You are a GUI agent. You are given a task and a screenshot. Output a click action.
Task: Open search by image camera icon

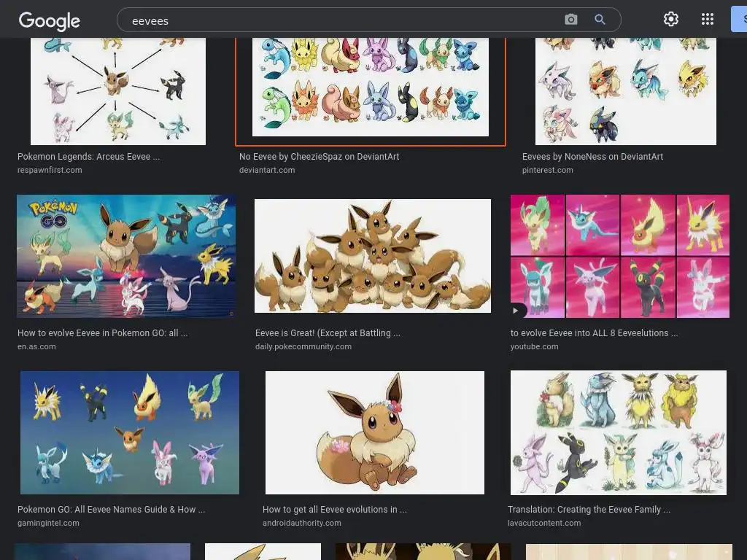[x=570, y=20]
